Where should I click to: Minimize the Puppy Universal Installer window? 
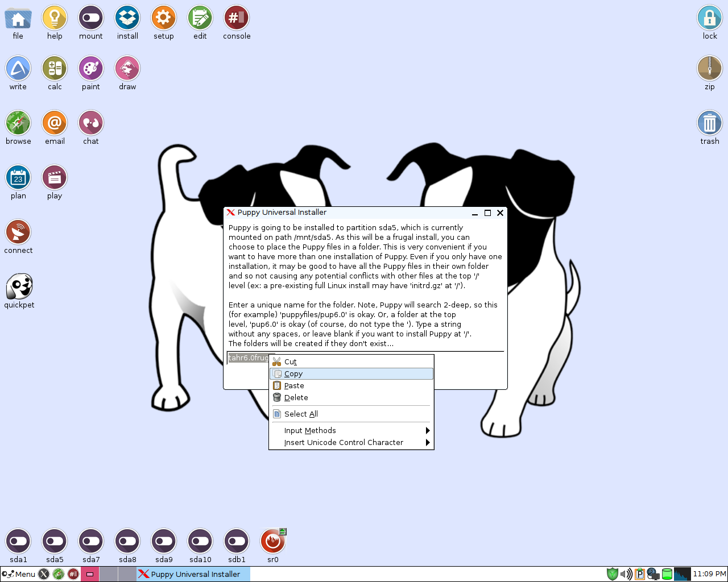475,213
